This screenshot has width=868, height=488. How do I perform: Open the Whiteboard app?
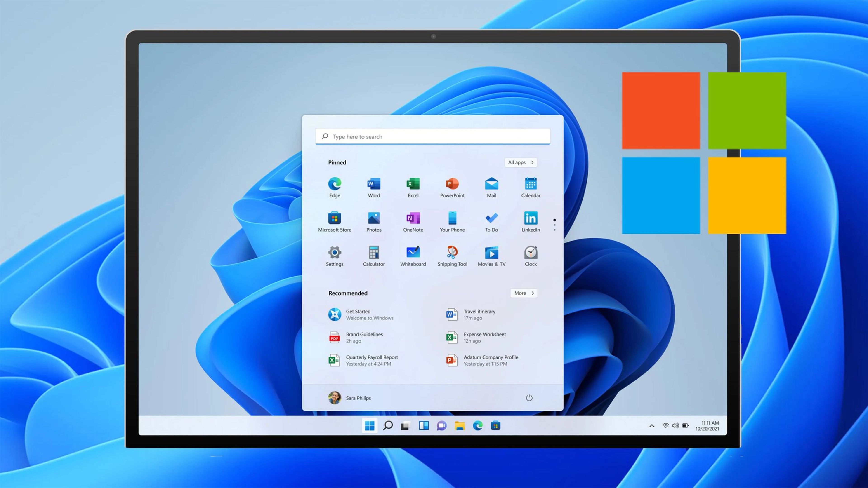(x=413, y=256)
